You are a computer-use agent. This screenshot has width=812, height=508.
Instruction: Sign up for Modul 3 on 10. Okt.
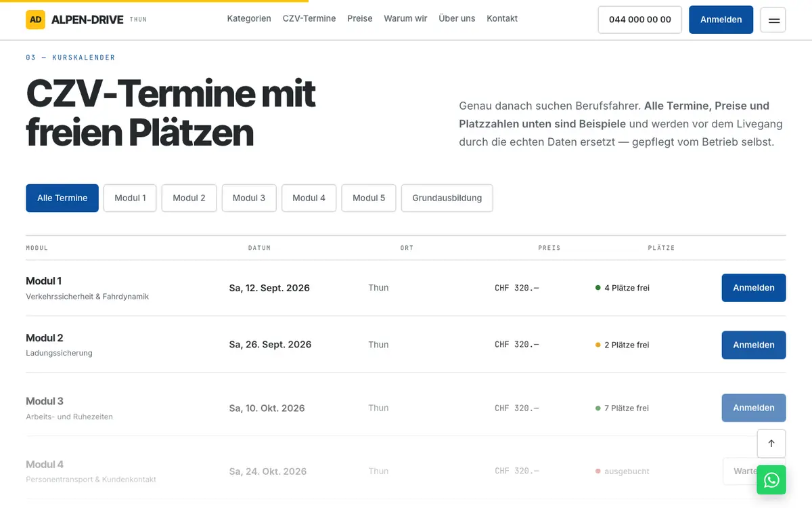754,408
